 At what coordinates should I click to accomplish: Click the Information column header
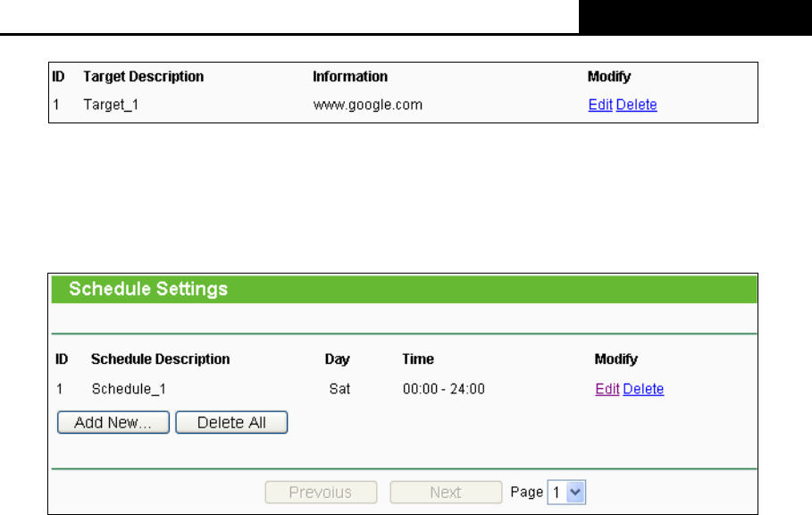pyautogui.click(x=350, y=76)
